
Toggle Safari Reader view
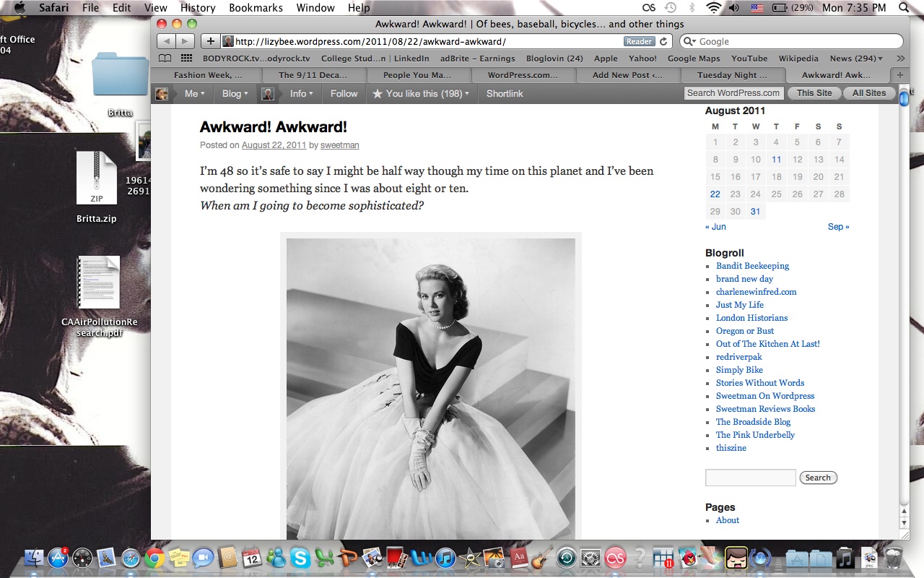639,41
